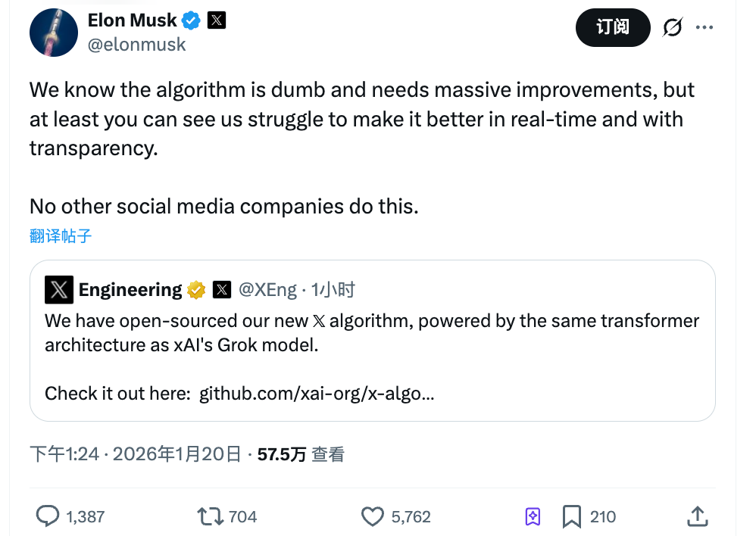Click the 翻译帖子 translate post link

click(61, 235)
